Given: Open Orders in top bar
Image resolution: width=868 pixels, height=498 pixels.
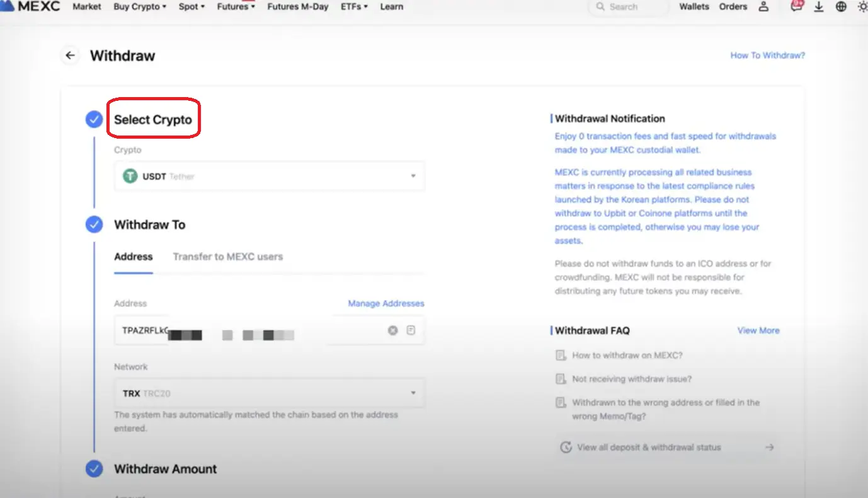Looking at the screenshot, I should 733,7.
